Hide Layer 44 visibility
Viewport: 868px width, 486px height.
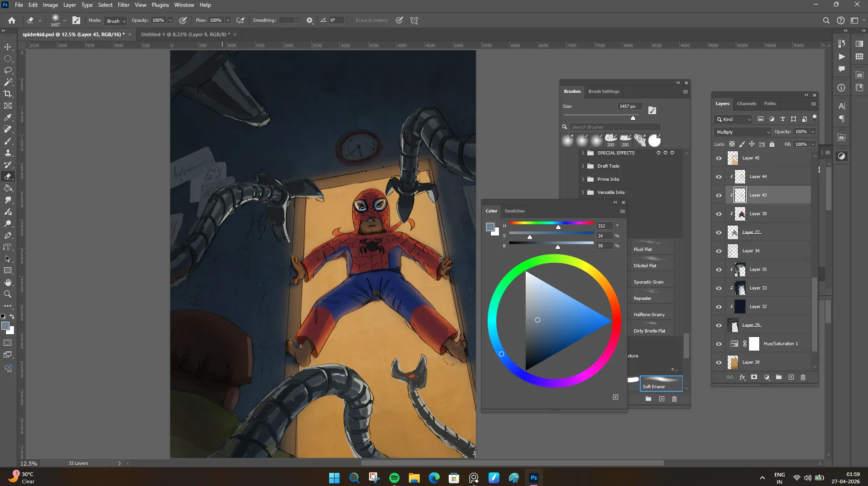click(x=719, y=177)
